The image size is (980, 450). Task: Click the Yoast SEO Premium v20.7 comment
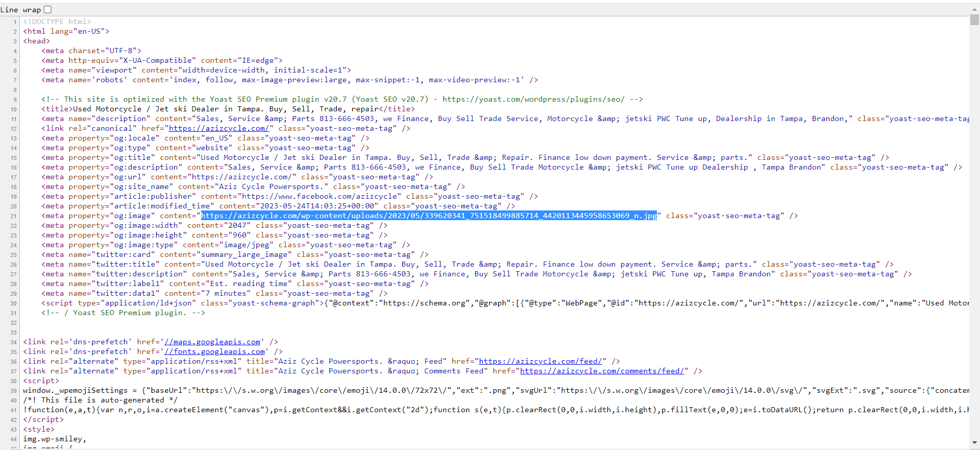pos(342,99)
